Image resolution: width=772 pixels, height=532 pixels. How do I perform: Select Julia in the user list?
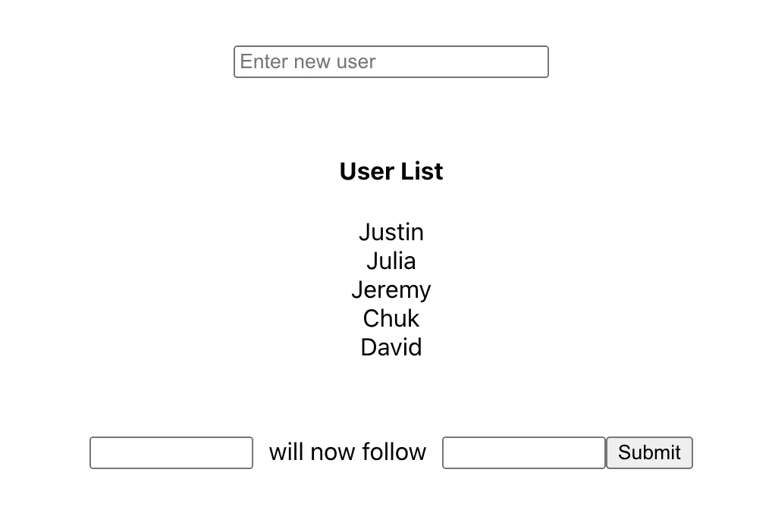point(391,261)
